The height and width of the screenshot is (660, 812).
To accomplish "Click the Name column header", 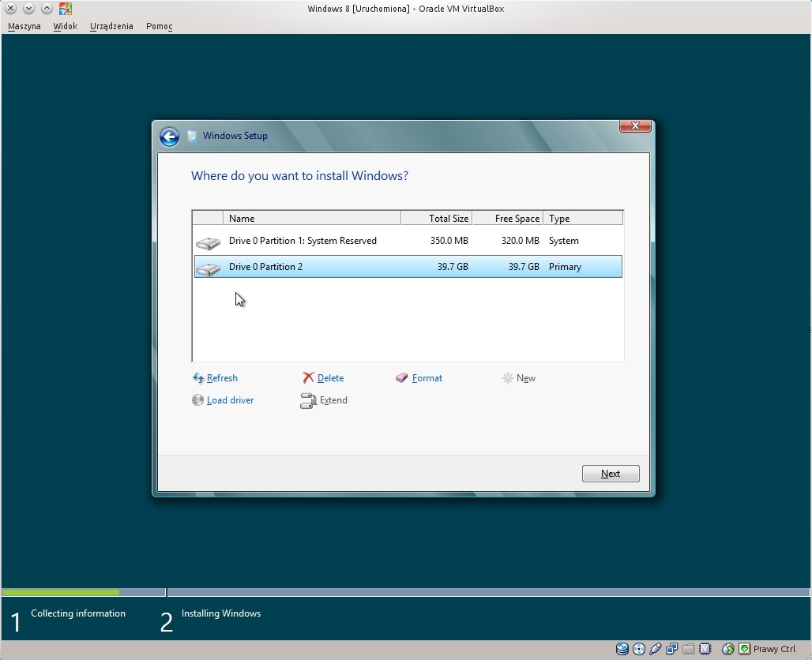I will [312, 218].
